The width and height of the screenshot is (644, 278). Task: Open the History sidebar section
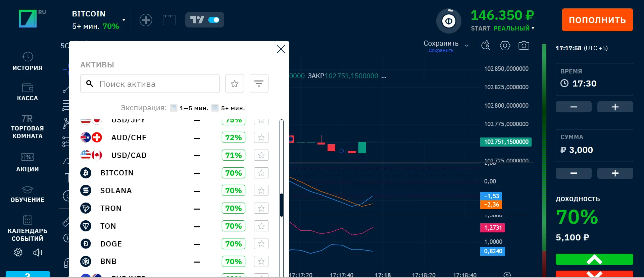(x=28, y=61)
